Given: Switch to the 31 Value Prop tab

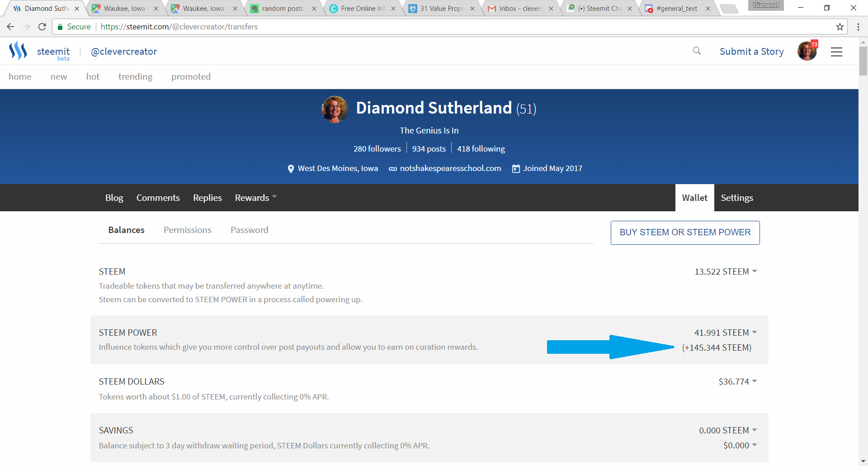Looking at the screenshot, I should pyautogui.click(x=441, y=9).
